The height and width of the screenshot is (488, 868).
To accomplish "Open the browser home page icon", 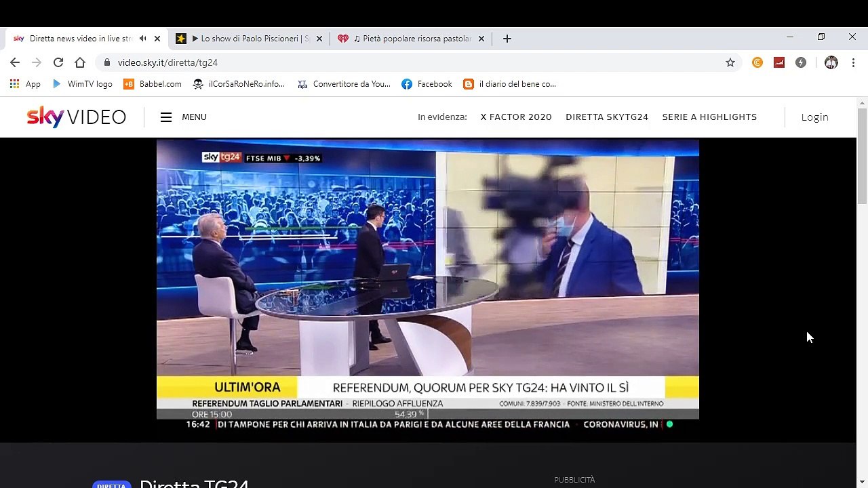I will point(80,62).
